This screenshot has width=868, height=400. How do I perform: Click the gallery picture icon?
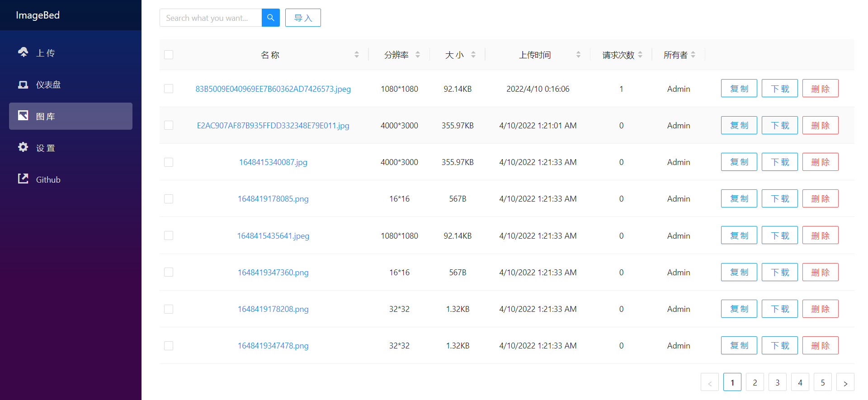[x=23, y=116]
